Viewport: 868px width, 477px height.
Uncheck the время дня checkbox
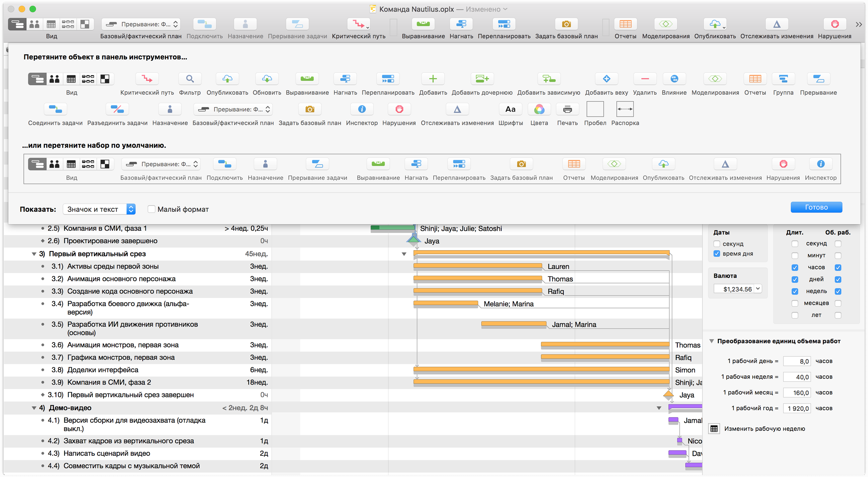tap(717, 254)
